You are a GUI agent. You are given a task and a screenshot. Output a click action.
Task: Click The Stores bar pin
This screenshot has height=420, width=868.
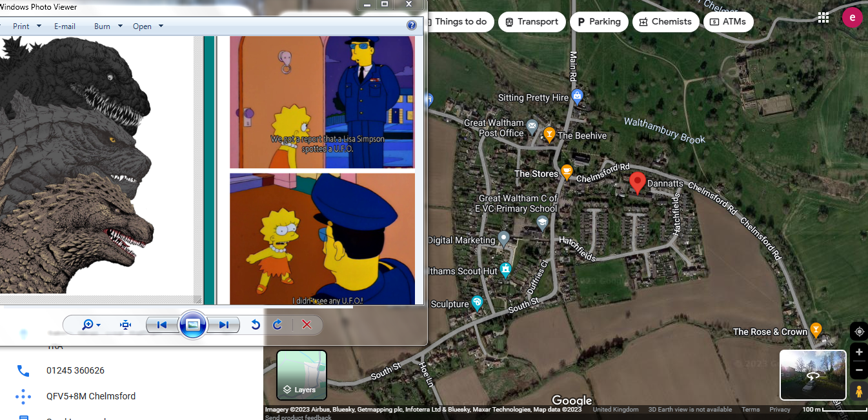click(x=567, y=172)
